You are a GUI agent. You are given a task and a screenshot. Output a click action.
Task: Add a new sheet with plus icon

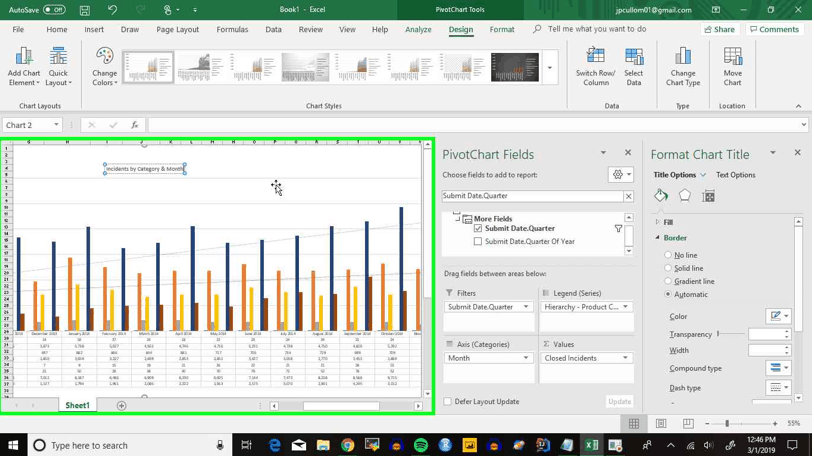click(121, 406)
